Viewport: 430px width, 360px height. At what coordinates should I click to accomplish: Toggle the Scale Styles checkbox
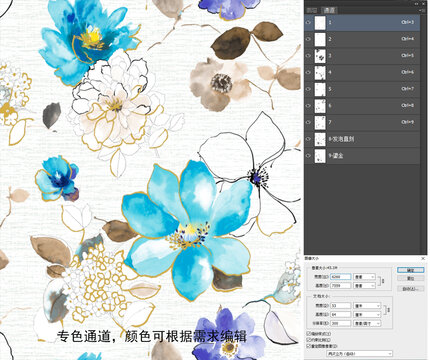[x=308, y=333]
